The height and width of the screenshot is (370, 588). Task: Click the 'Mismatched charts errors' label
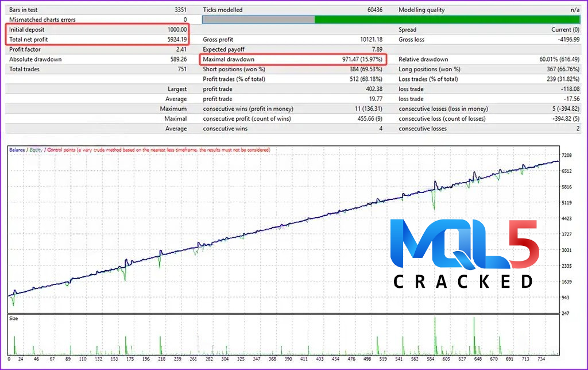tap(42, 20)
